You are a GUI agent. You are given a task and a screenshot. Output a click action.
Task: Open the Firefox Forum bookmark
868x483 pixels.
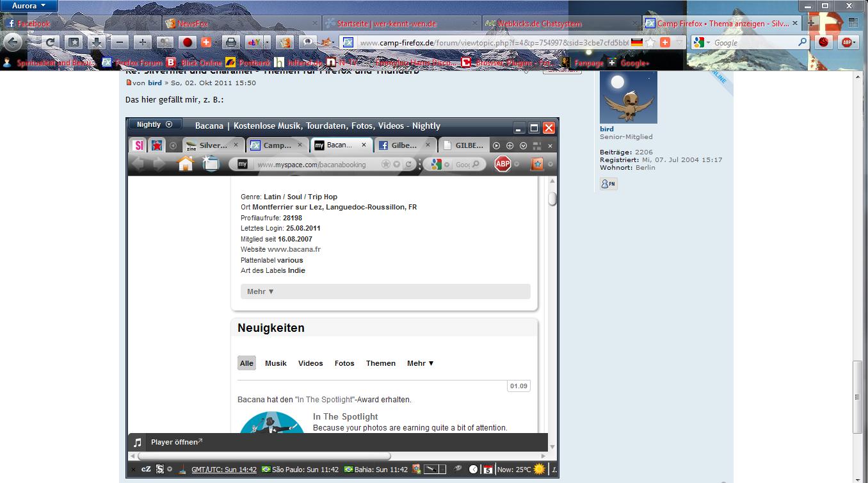pyautogui.click(x=133, y=63)
